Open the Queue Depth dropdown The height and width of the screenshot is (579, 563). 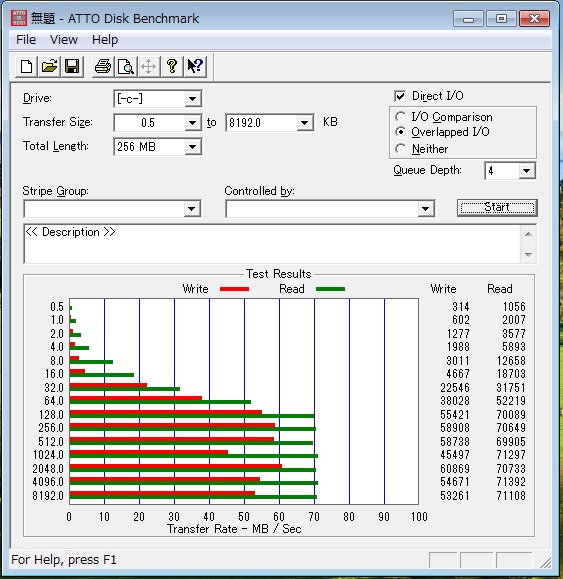[x=527, y=171]
